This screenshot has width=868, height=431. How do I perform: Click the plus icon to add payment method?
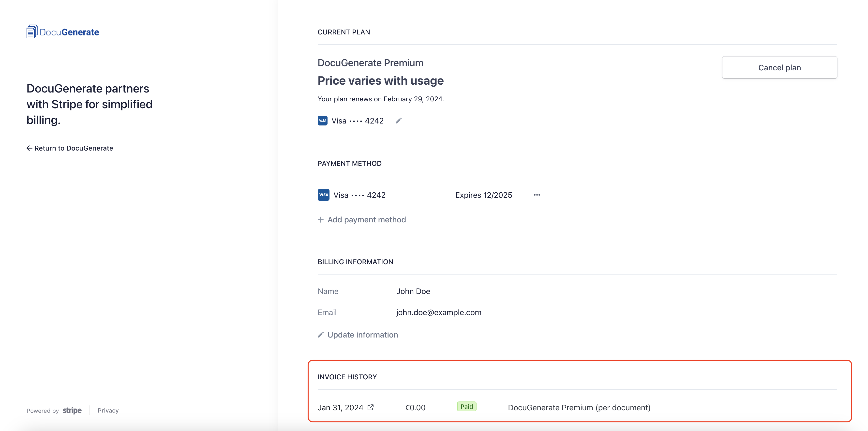pyautogui.click(x=320, y=219)
